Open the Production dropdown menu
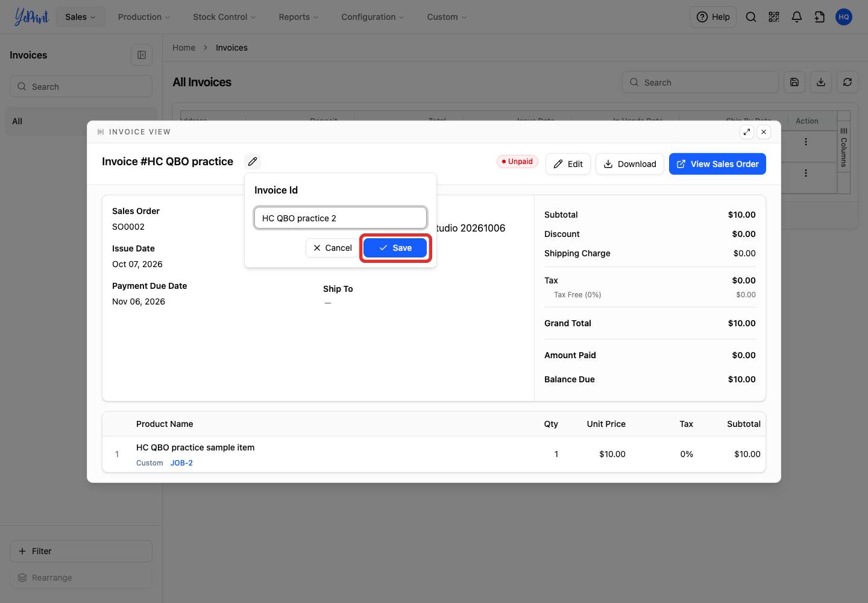 coord(144,17)
